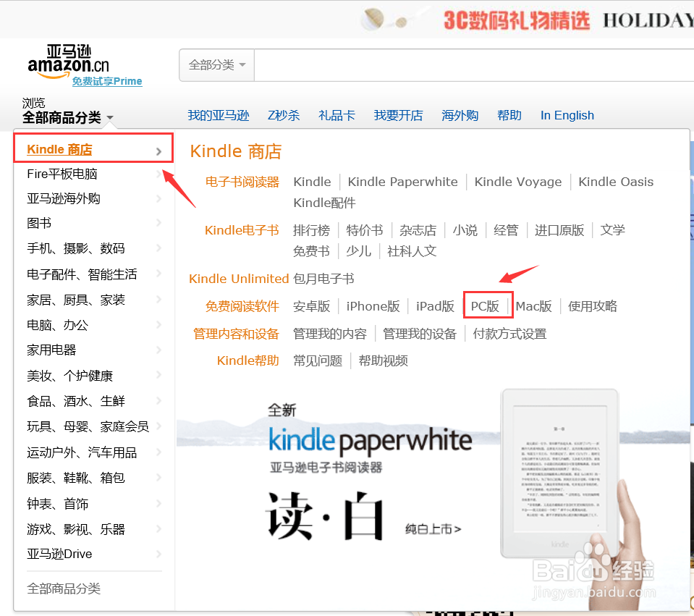The image size is (694, 616).
Task: Open the 食品、酒水、生鲜 category
Action: 76,401
